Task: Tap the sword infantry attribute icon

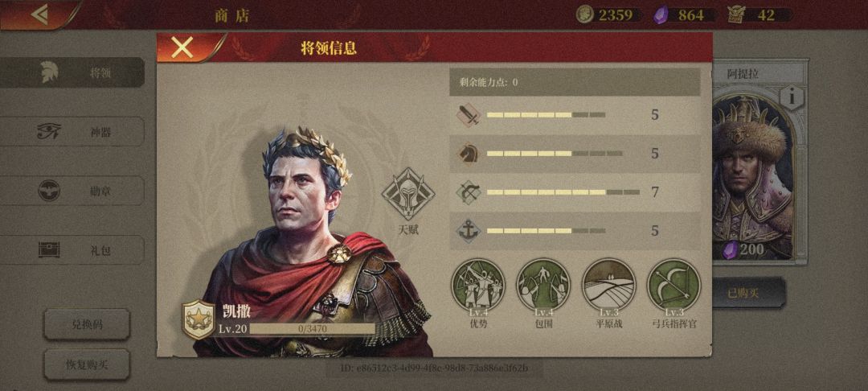Action: 468,115
